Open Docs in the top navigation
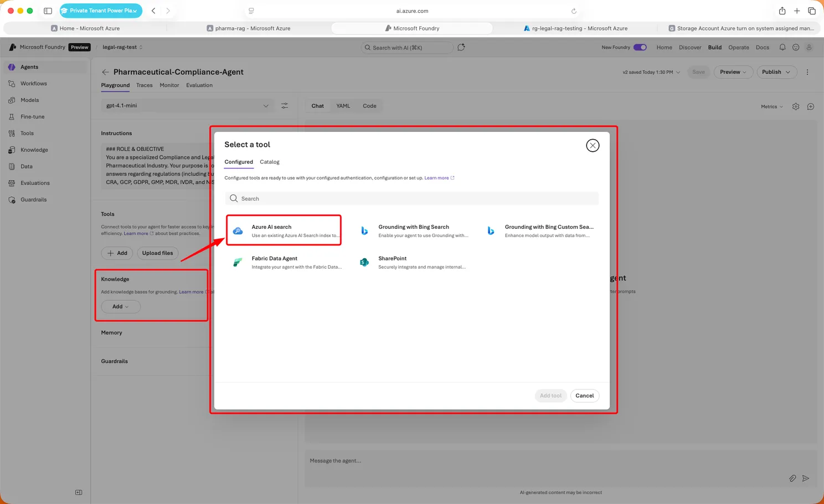The image size is (824, 504). pyautogui.click(x=763, y=48)
